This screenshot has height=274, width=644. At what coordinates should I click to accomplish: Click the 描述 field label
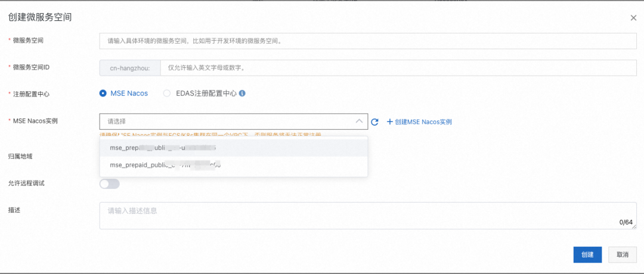click(x=14, y=210)
